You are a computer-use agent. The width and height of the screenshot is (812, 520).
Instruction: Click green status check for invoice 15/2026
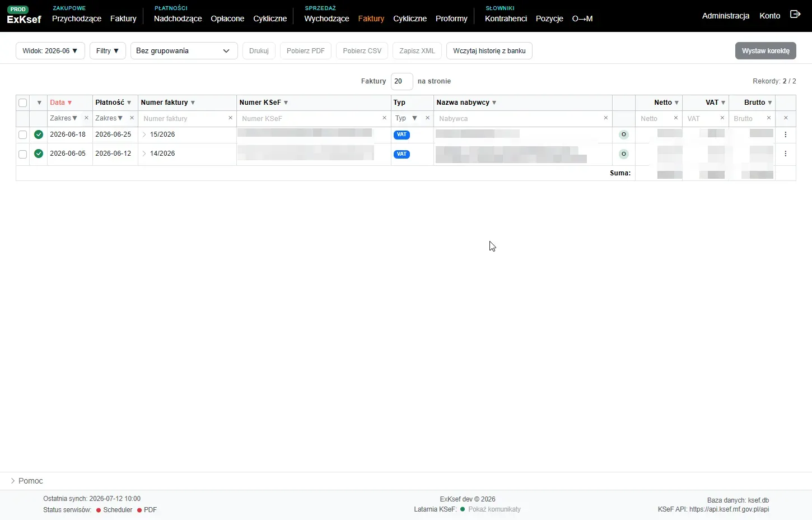coord(39,134)
